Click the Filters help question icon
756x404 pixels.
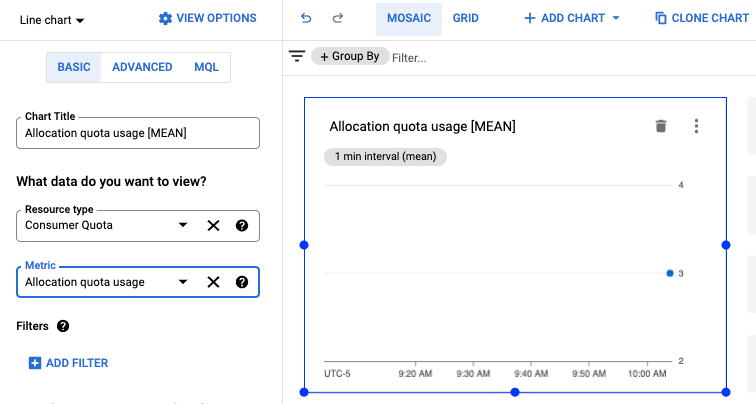[x=63, y=326]
